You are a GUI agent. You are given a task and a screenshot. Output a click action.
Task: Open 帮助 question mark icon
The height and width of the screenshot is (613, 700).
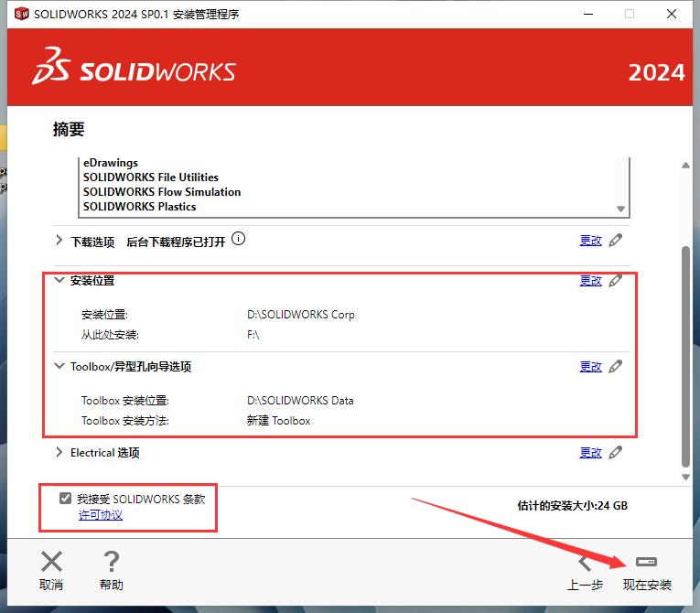point(112,562)
